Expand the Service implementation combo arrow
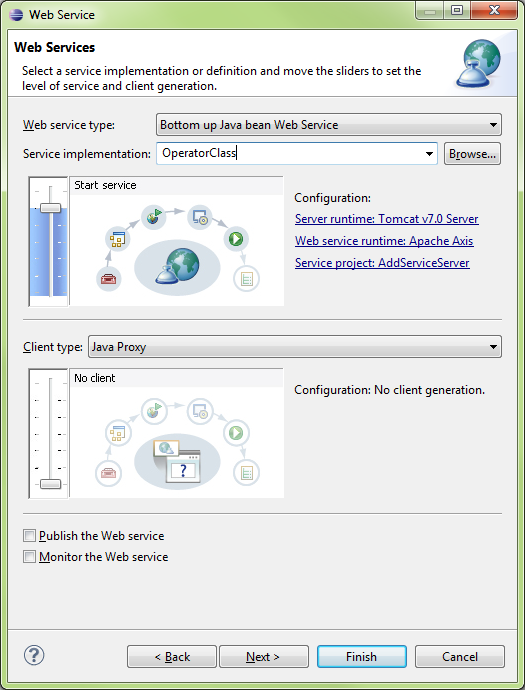This screenshot has width=525, height=690. [429, 154]
